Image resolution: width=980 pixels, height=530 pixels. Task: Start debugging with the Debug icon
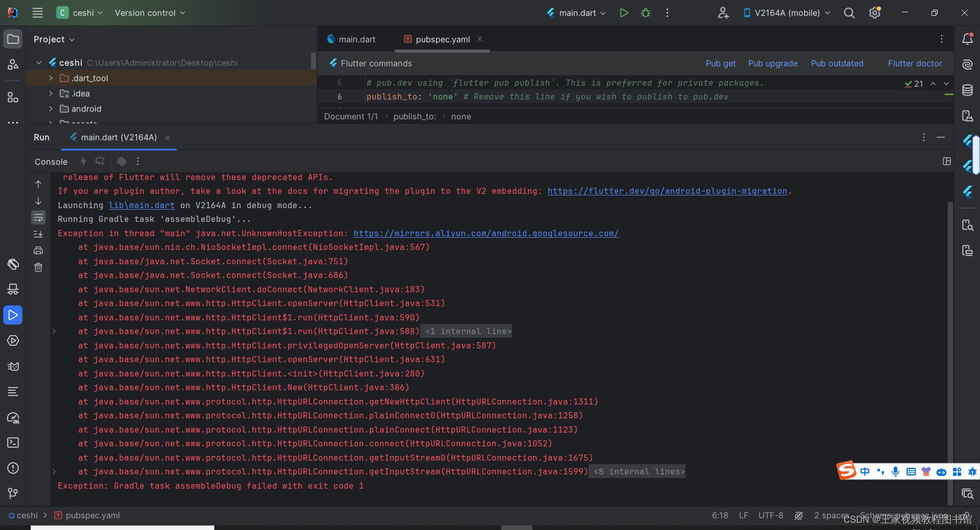tap(645, 13)
